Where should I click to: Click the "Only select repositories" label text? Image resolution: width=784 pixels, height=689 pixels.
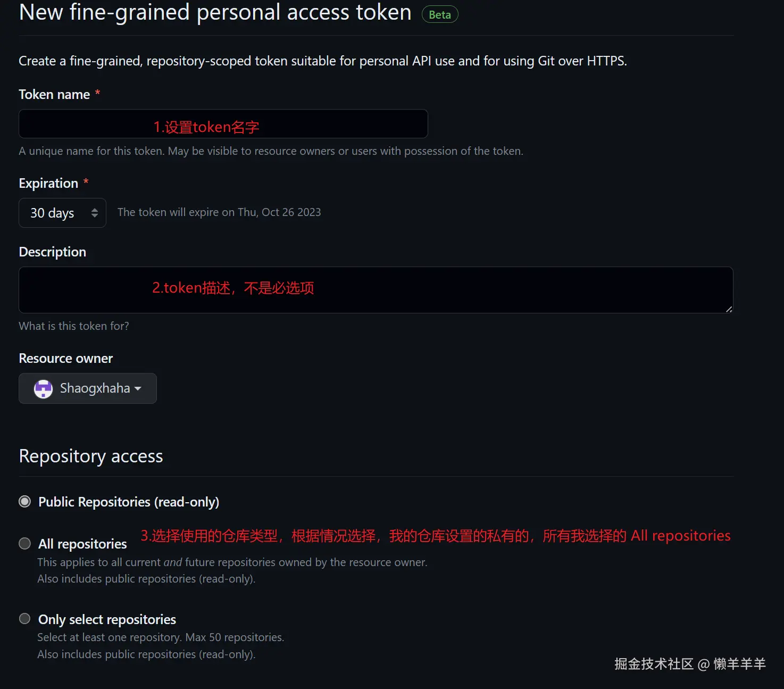tap(107, 619)
